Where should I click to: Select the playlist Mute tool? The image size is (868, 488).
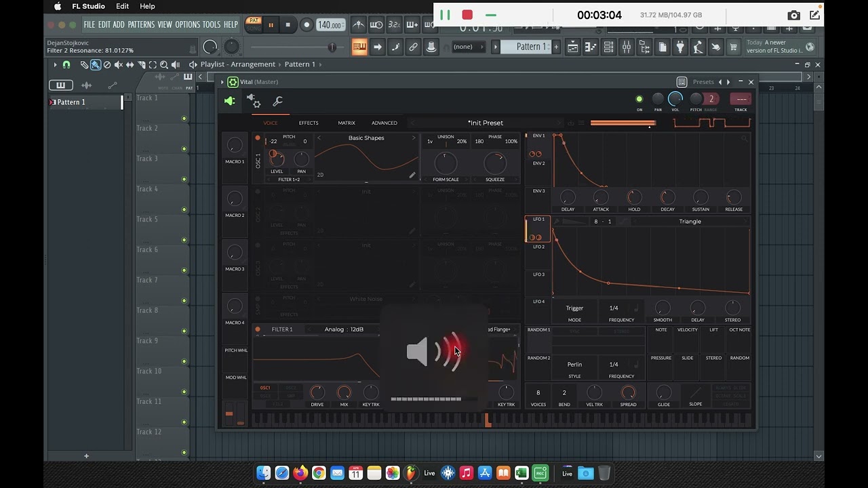click(x=119, y=64)
